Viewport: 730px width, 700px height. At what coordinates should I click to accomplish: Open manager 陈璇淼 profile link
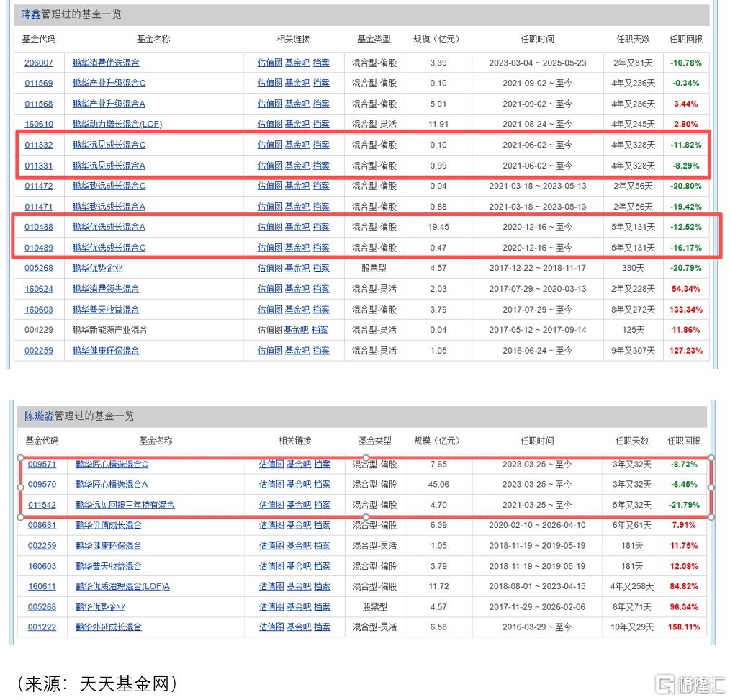coord(39,416)
